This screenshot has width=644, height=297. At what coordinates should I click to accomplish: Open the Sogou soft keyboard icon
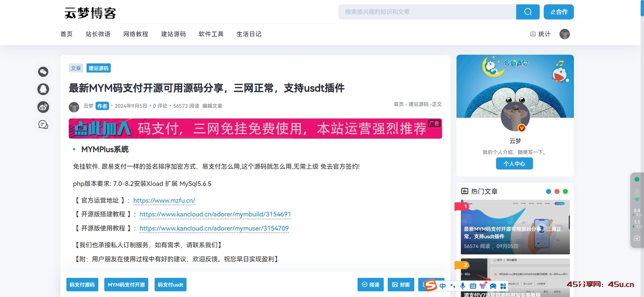click(x=473, y=286)
